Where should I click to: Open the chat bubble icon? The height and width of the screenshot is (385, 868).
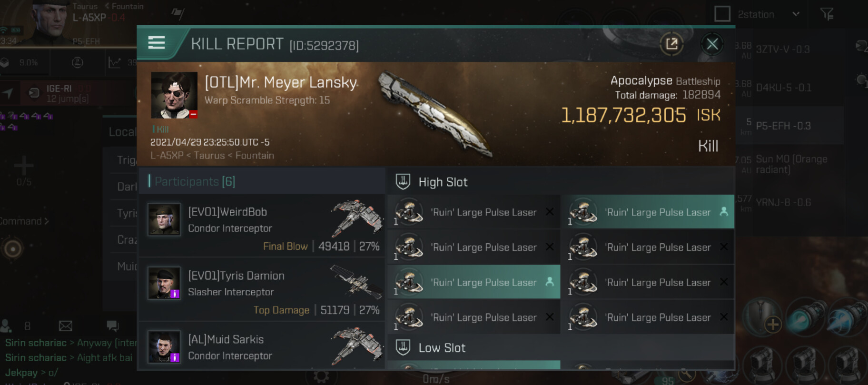[113, 326]
